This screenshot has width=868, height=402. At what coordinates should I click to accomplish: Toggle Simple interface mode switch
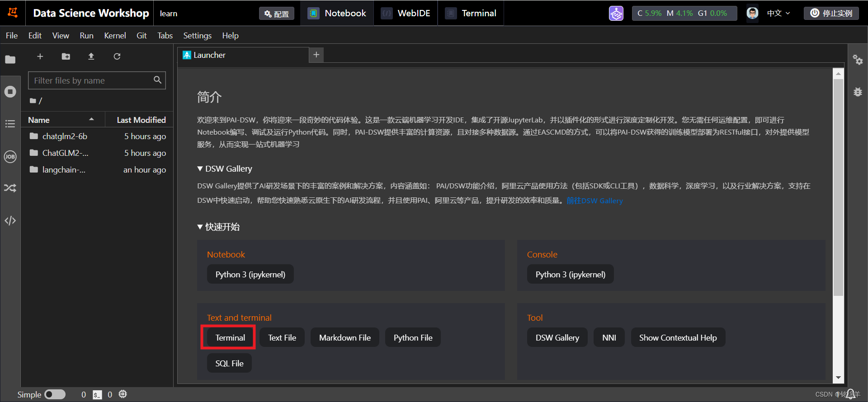pyautogui.click(x=55, y=395)
